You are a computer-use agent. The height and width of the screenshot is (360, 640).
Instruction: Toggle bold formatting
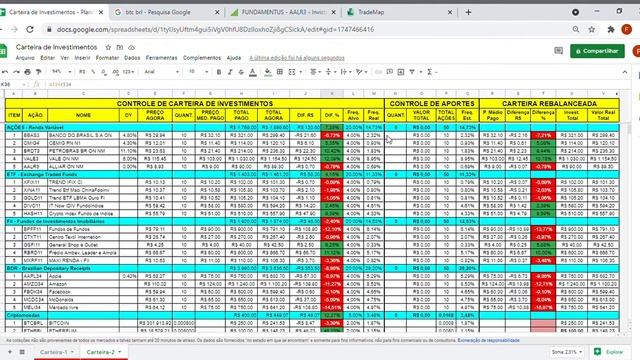[219, 72]
